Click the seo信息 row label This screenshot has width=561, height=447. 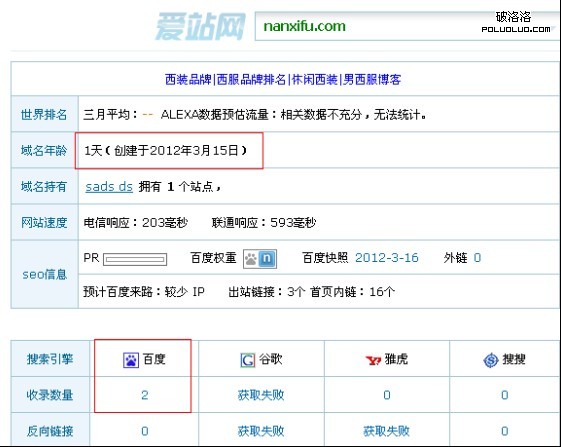pos(45,274)
